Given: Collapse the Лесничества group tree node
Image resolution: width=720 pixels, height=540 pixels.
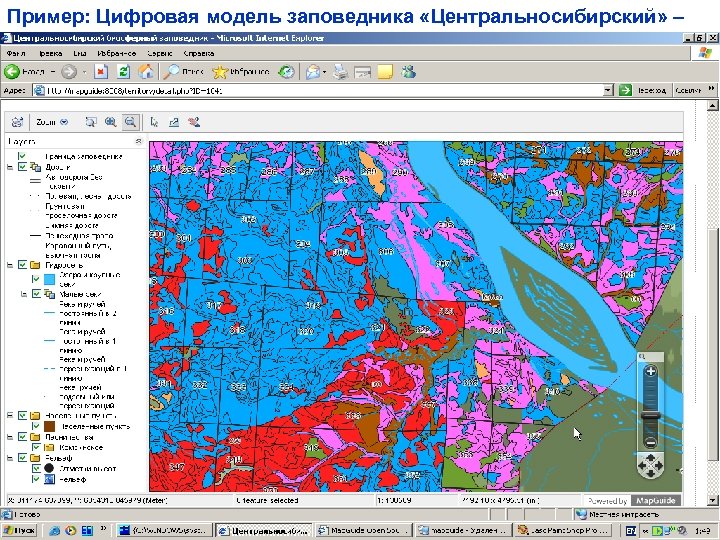Looking at the screenshot, I should [10, 437].
